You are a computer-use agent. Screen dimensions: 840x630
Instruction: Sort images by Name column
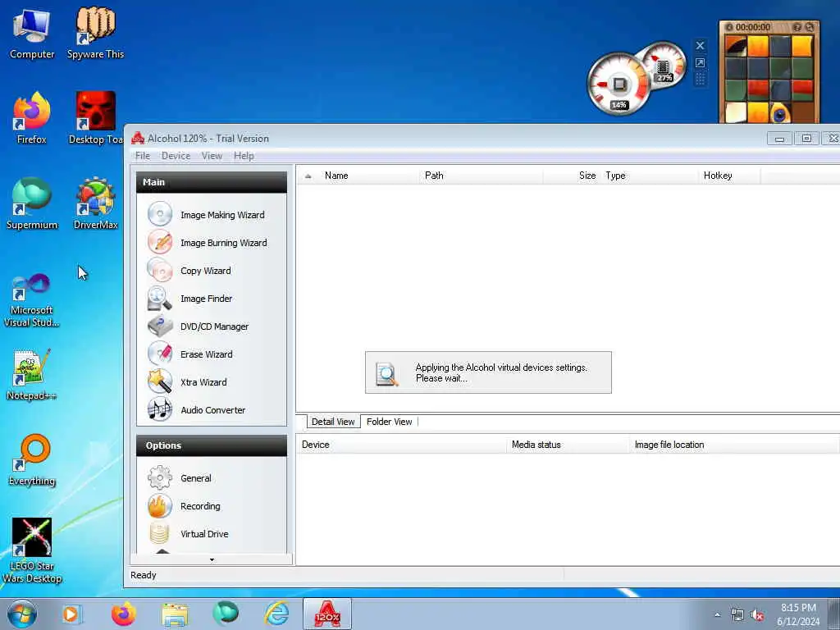coord(370,176)
